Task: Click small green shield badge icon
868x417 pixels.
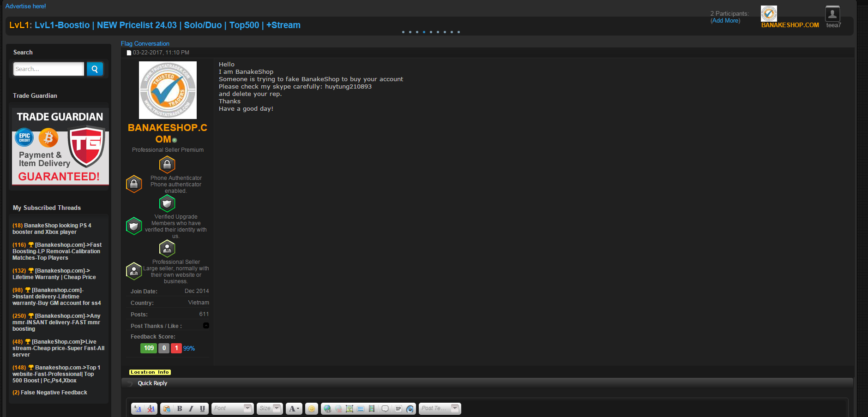Action: coord(134,226)
